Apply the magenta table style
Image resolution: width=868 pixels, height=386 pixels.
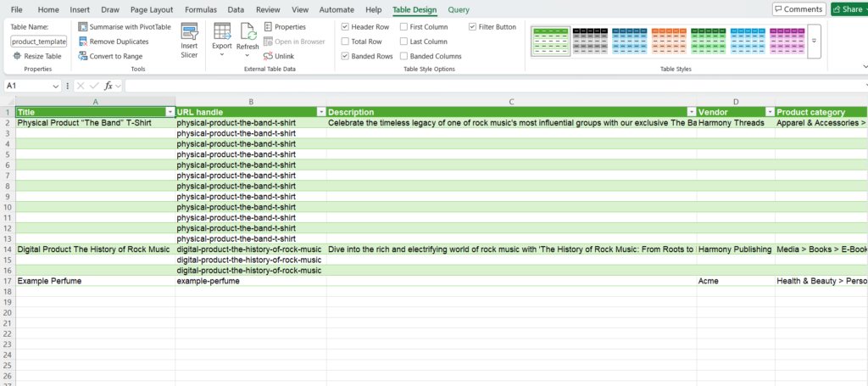pyautogui.click(x=787, y=41)
